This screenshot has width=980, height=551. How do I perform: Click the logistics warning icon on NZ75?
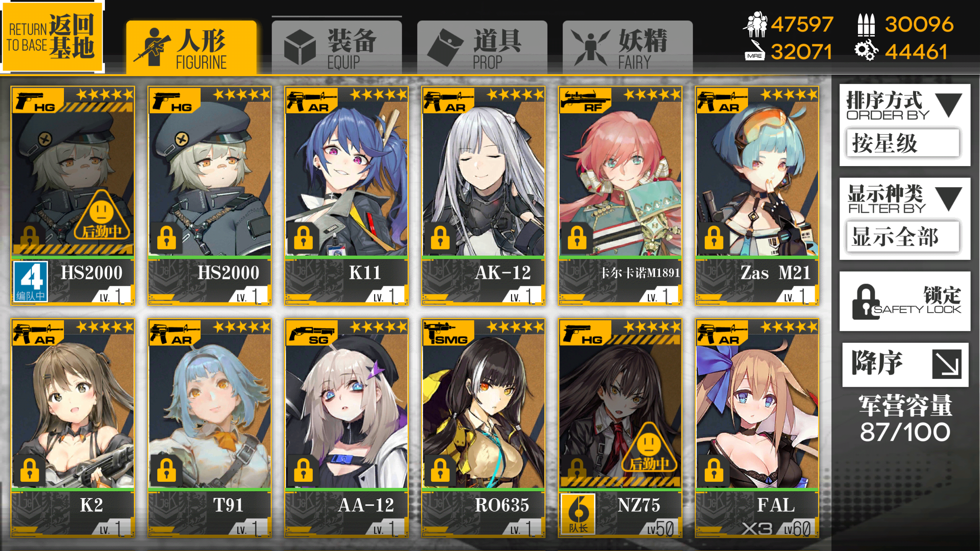point(649,448)
